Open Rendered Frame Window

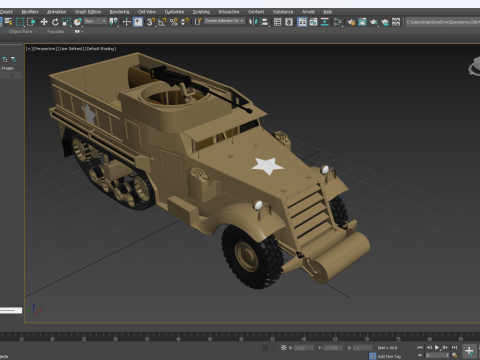(362, 22)
